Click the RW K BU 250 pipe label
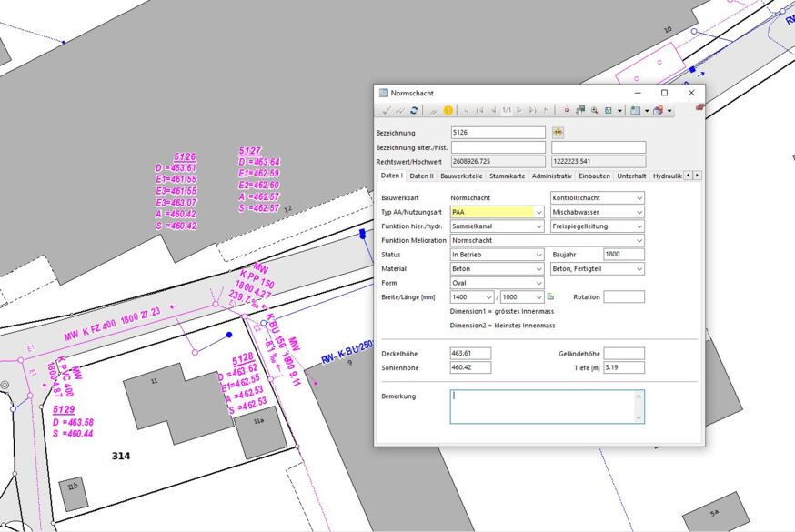 coord(347,353)
